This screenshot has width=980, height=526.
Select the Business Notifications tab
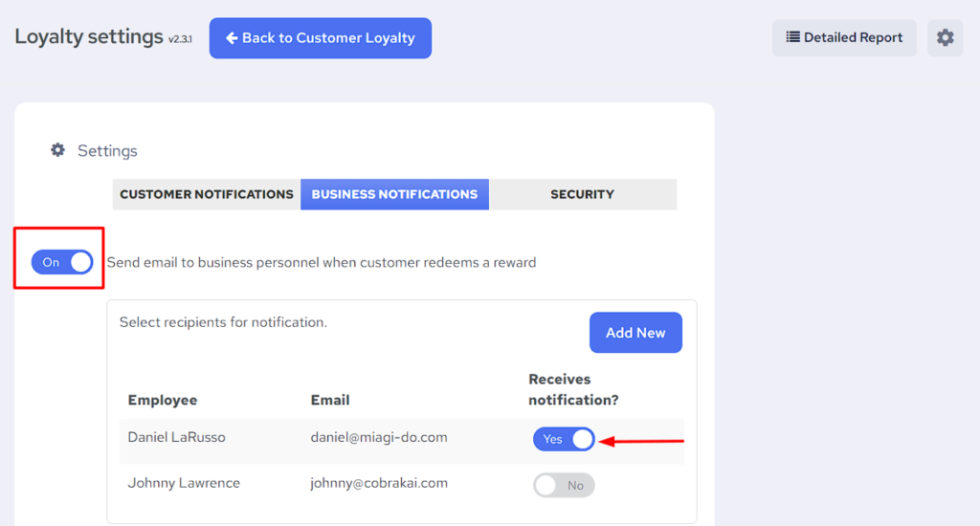point(394,194)
